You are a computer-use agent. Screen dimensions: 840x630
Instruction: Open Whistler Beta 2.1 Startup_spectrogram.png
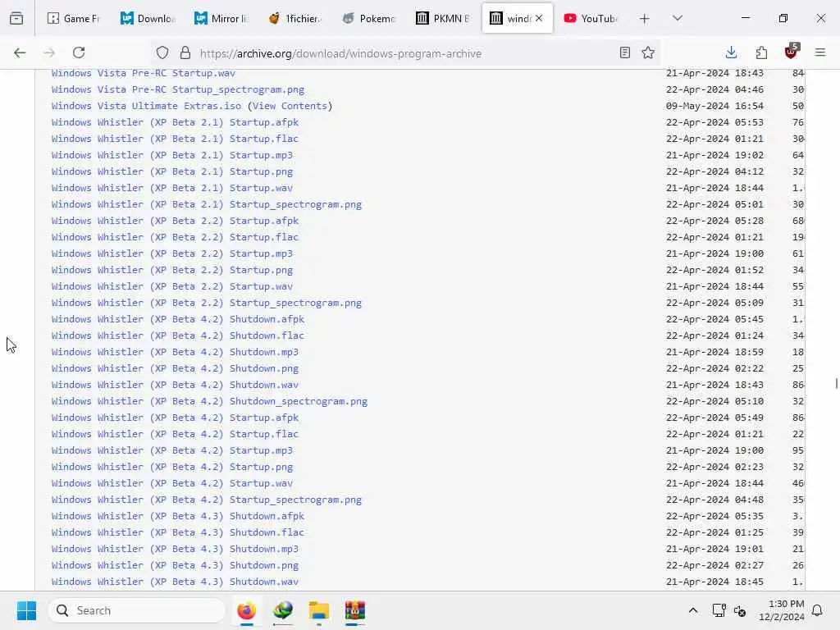pos(206,204)
